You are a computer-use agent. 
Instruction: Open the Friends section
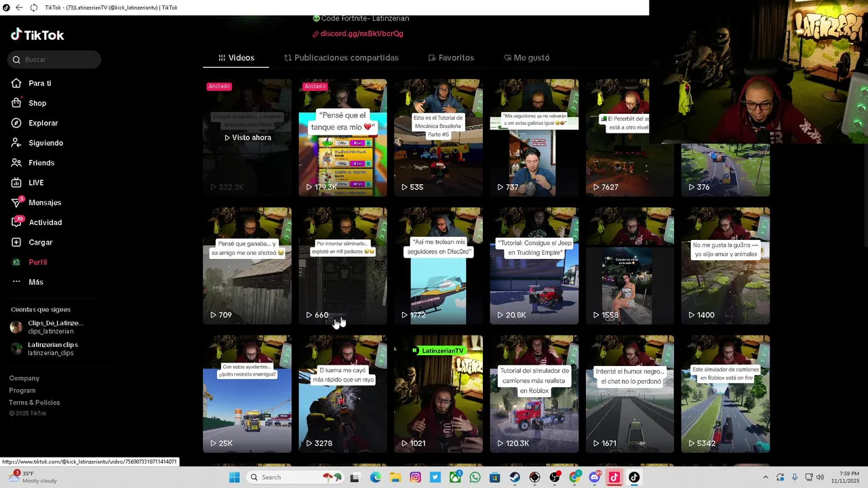click(33, 163)
